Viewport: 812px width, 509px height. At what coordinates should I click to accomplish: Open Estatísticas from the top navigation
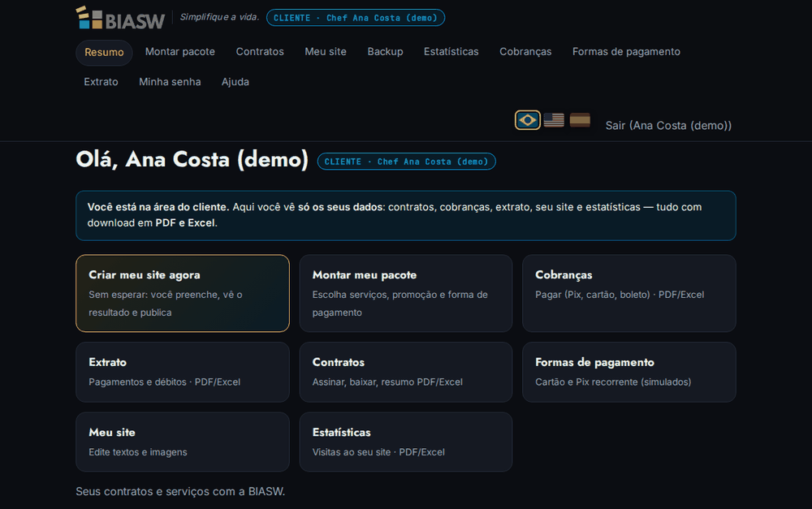(x=451, y=52)
